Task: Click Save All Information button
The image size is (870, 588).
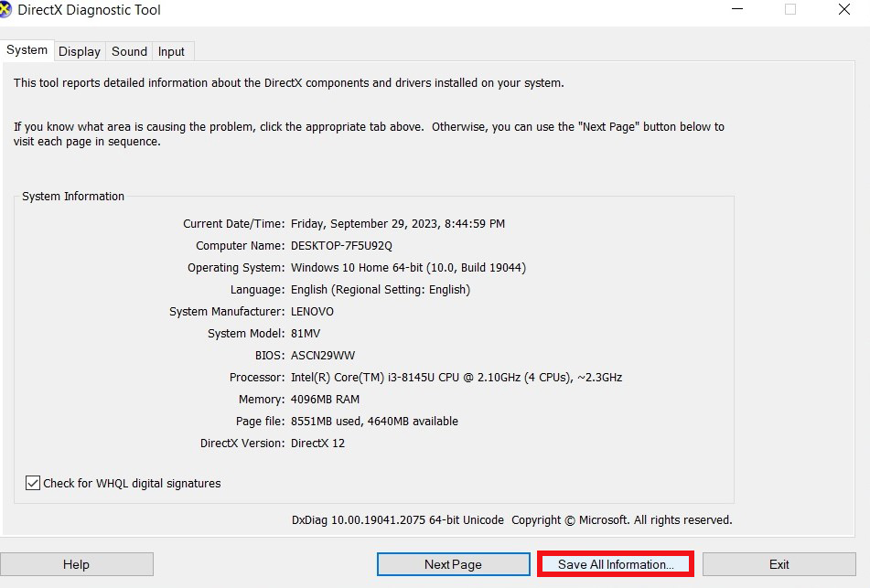Action: [x=616, y=564]
